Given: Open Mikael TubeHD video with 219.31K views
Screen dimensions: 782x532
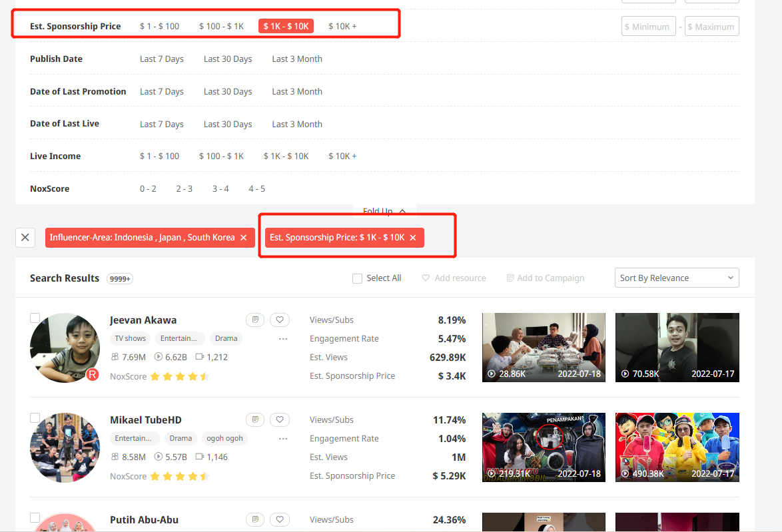Looking at the screenshot, I should click(544, 447).
